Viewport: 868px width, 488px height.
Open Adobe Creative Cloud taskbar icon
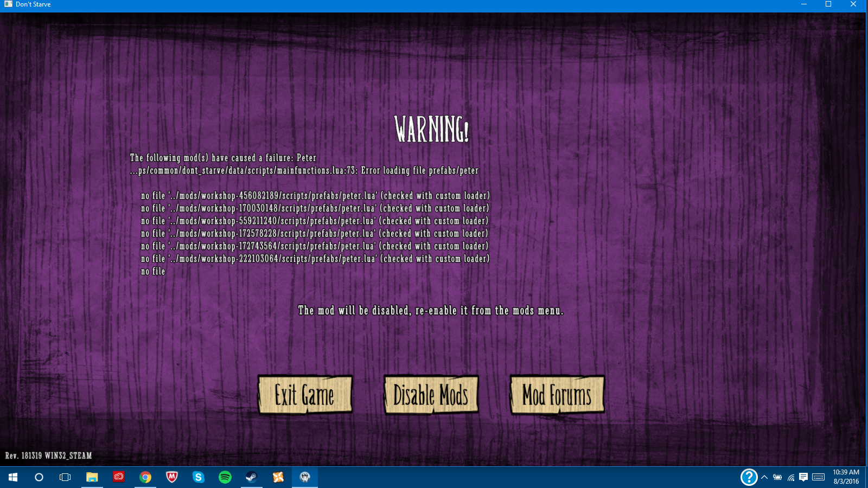coord(118,477)
